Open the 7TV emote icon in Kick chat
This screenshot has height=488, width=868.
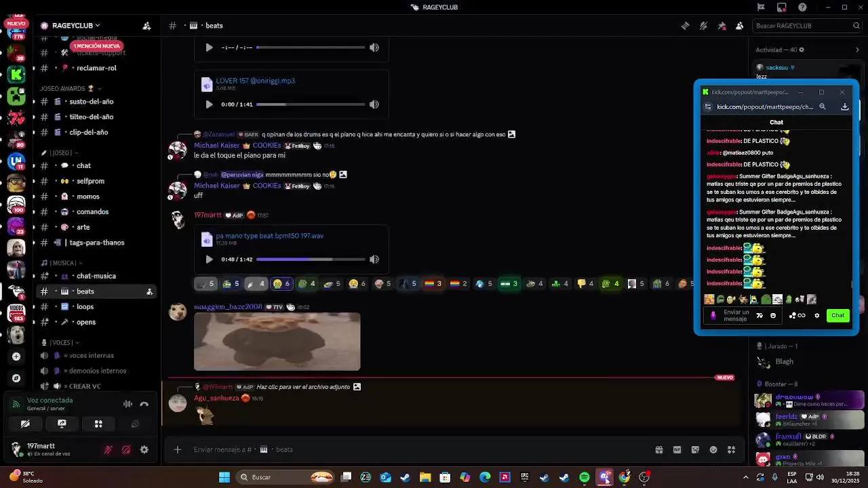[759, 315]
